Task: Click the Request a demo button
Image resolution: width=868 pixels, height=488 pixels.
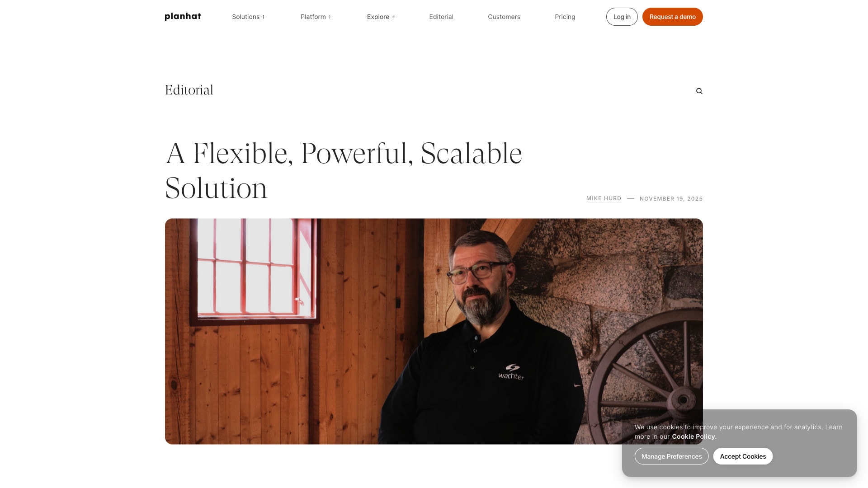Action: tap(672, 17)
